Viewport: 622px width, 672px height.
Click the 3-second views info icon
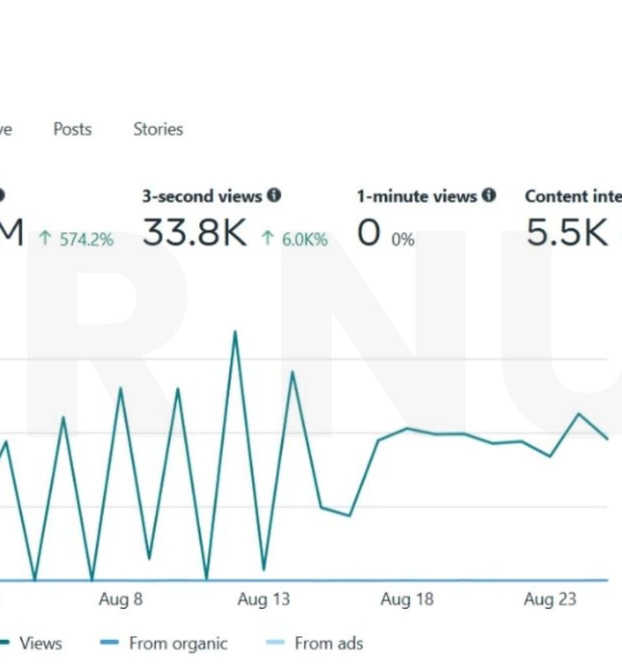coord(274,195)
